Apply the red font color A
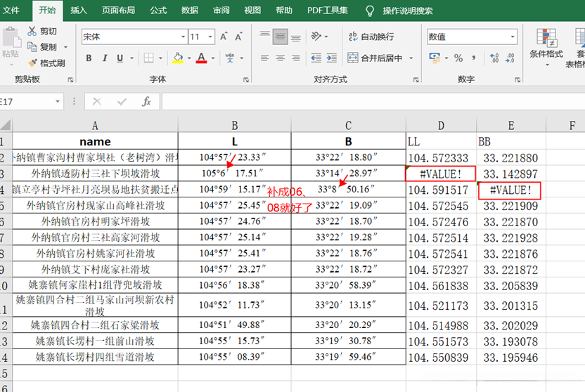Image resolution: width=585 pixels, height=392 pixels. (202, 58)
